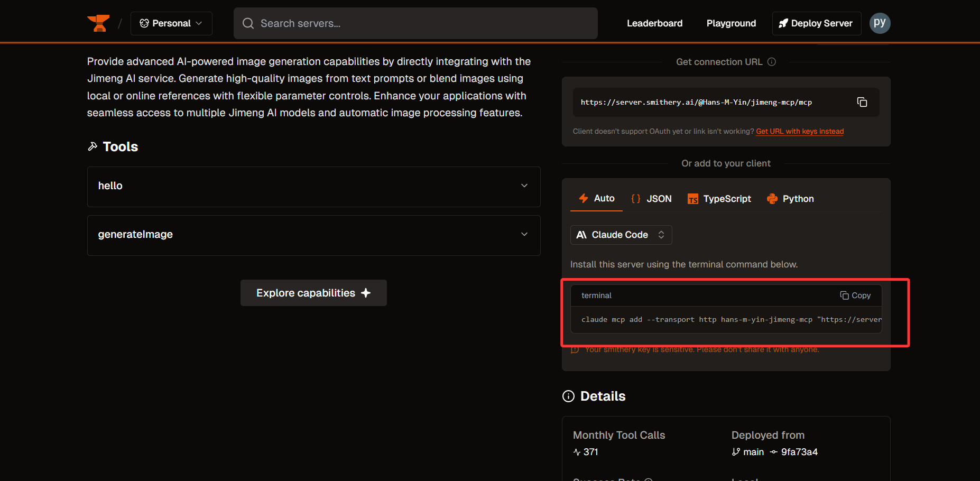Click the Tools hammer icon

pyautogui.click(x=93, y=146)
